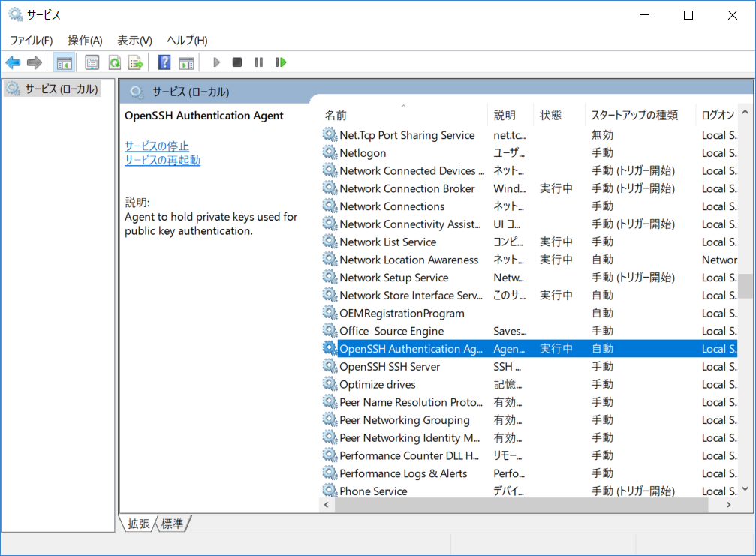Click the vertical scrollbar down arrow
Screen dimensions: 756x556
(x=745, y=489)
